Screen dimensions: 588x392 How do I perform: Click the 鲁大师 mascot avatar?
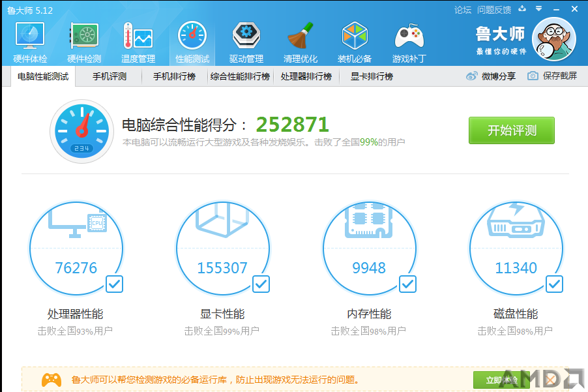(x=554, y=39)
